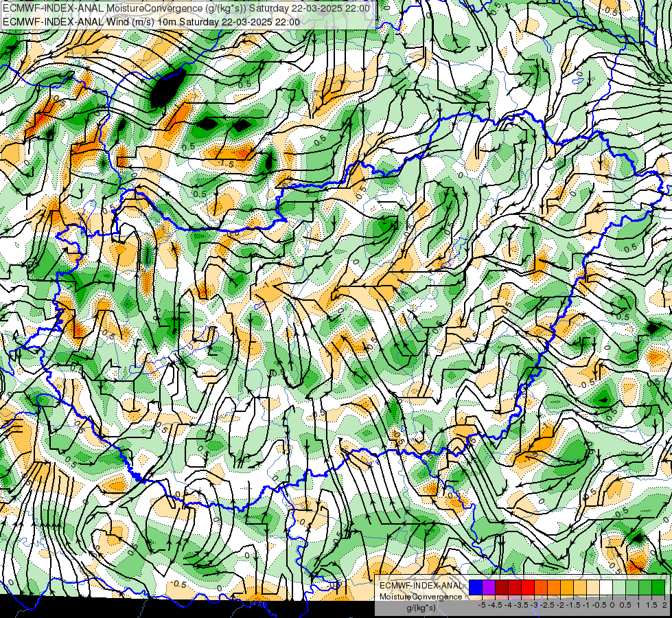Pick the light green swatch between 0.5 and 1
Image resolution: width=672 pixels, height=618 pixels.
pos(632,588)
